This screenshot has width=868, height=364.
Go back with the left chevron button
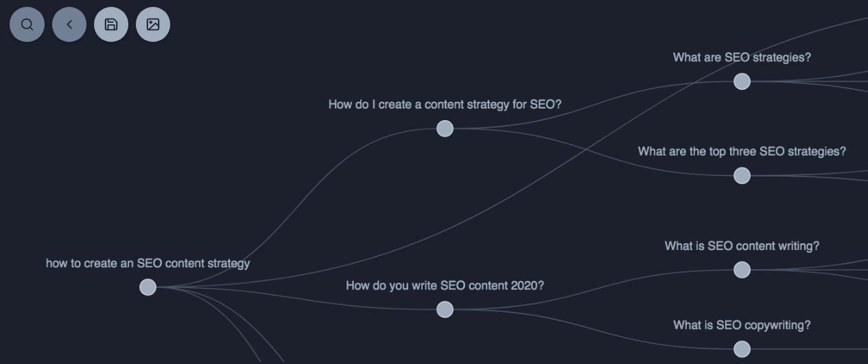click(x=69, y=25)
